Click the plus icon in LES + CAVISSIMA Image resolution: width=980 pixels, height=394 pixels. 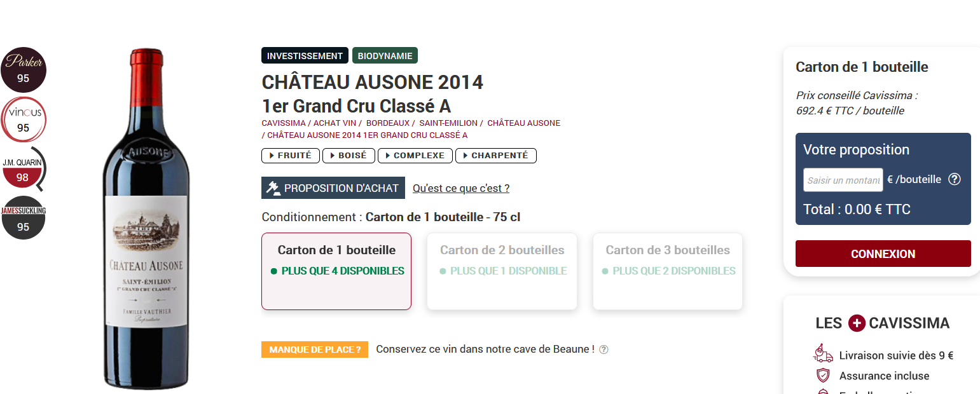click(857, 323)
